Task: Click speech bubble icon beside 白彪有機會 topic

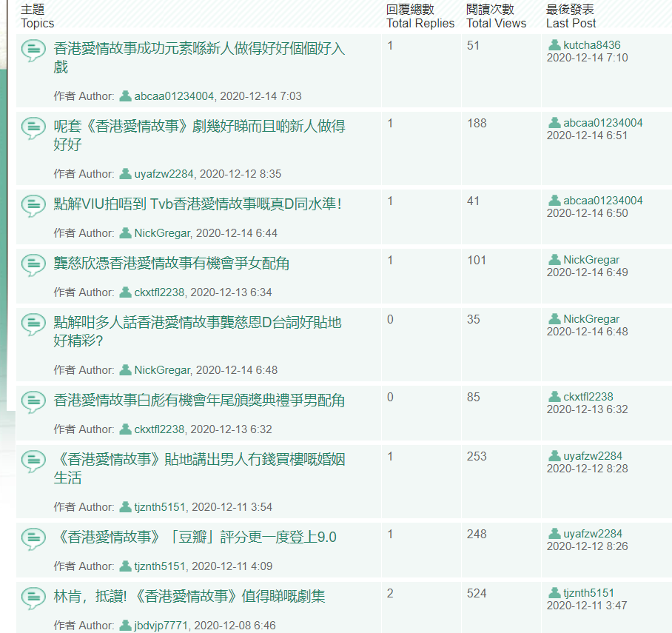Action: click(33, 402)
